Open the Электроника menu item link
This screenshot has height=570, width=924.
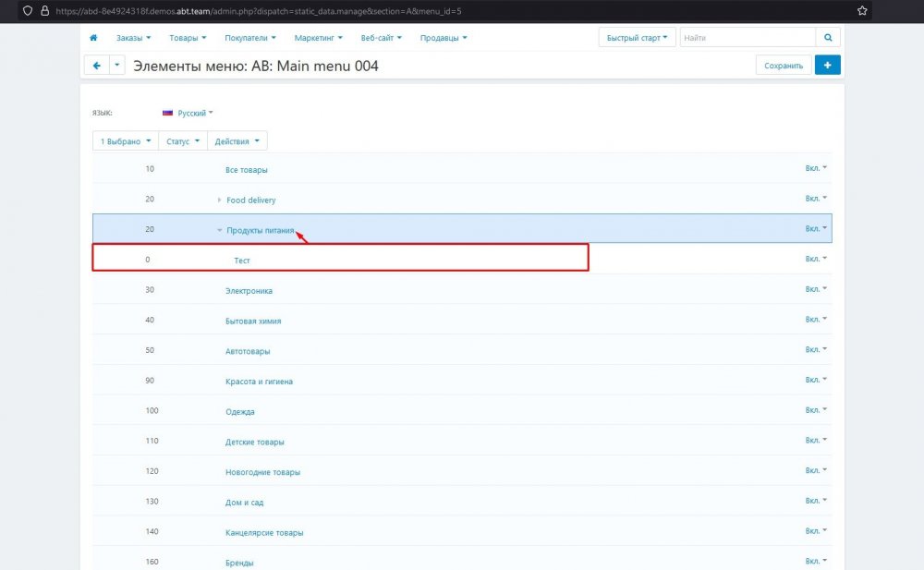pyautogui.click(x=249, y=291)
